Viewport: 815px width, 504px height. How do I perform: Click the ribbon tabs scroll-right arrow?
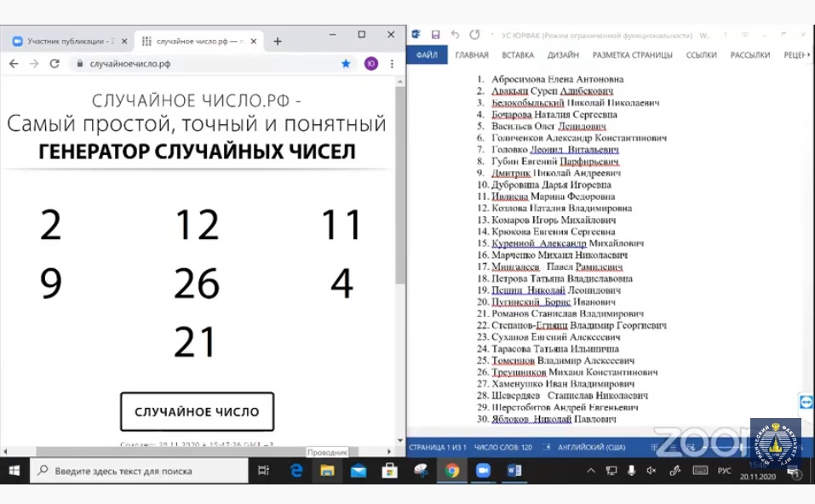point(809,55)
